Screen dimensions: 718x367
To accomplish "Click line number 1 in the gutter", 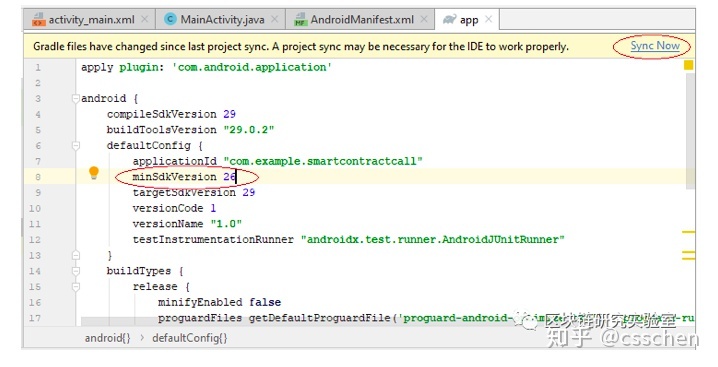I will click(x=38, y=67).
